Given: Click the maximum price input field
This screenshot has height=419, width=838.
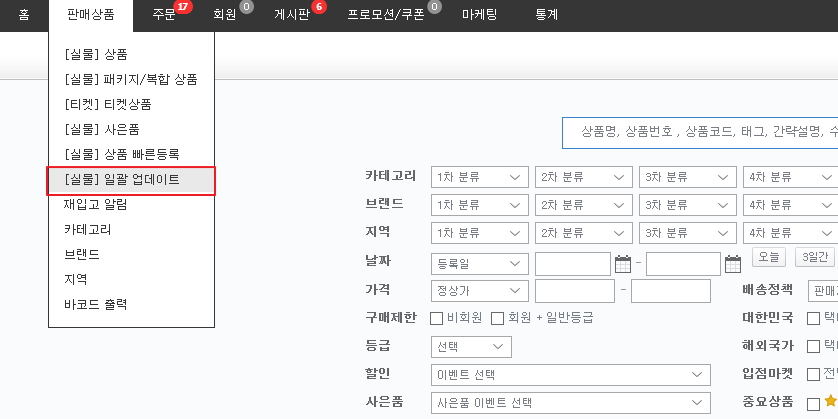Looking at the screenshot, I should (x=671, y=291).
